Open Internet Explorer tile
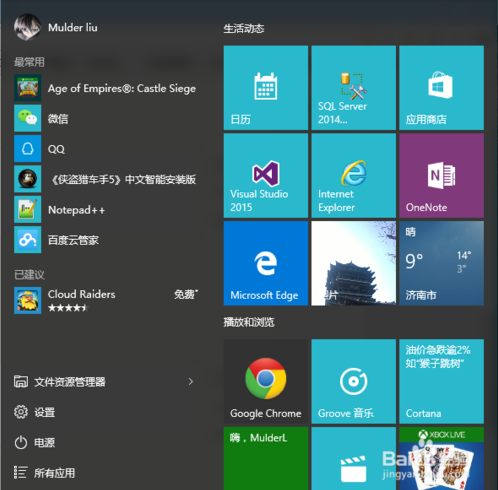The image size is (498, 490). 354,176
